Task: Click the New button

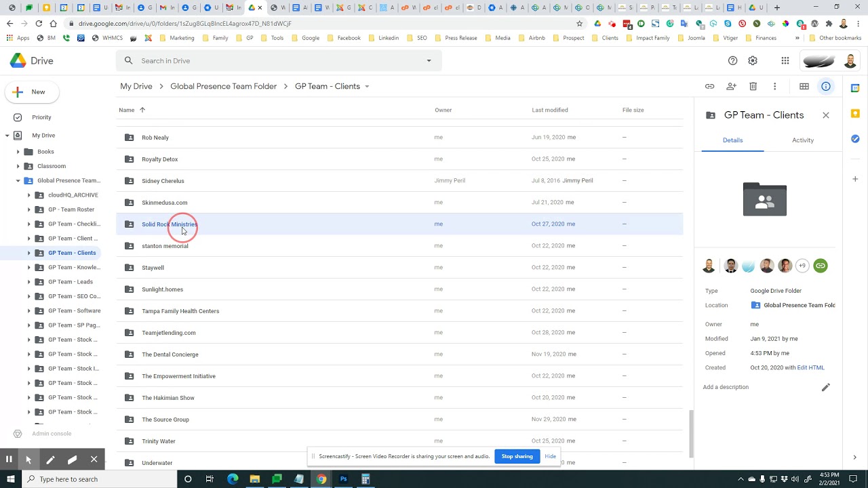Action: coord(32,92)
